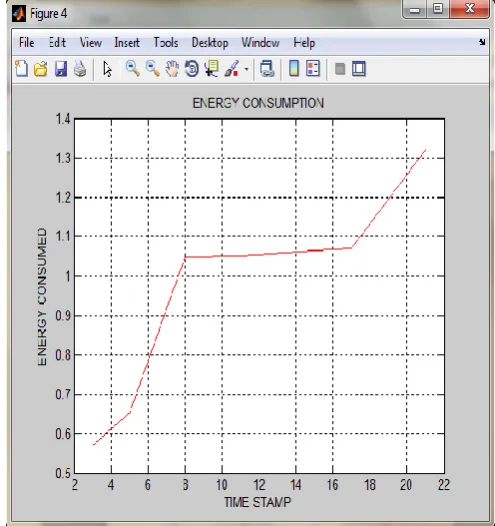
Task: Click the x-axis tick label 22
Action: (444, 485)
